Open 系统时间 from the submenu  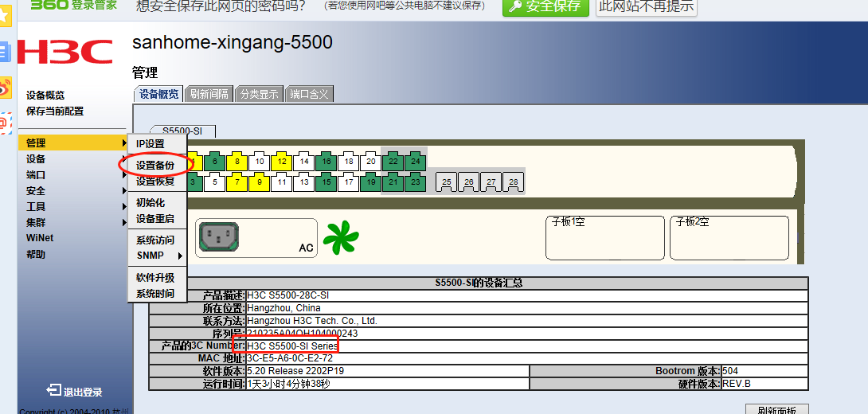point(155,294)
